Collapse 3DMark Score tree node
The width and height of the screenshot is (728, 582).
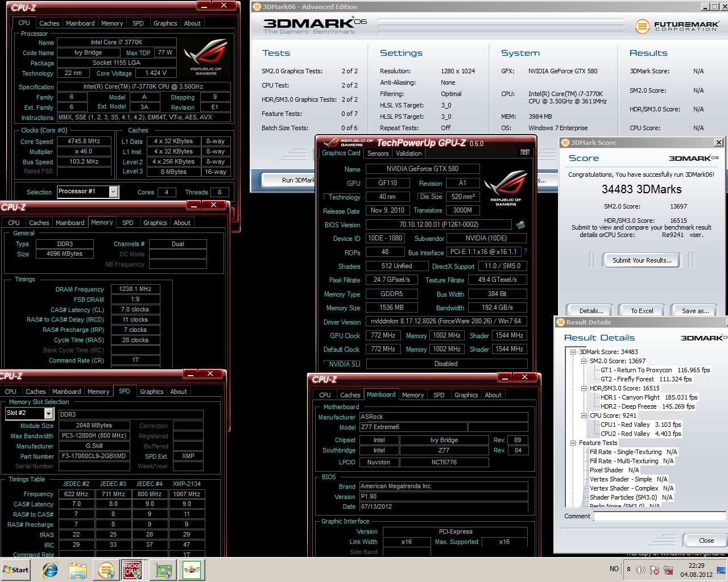tap(574, 352)
